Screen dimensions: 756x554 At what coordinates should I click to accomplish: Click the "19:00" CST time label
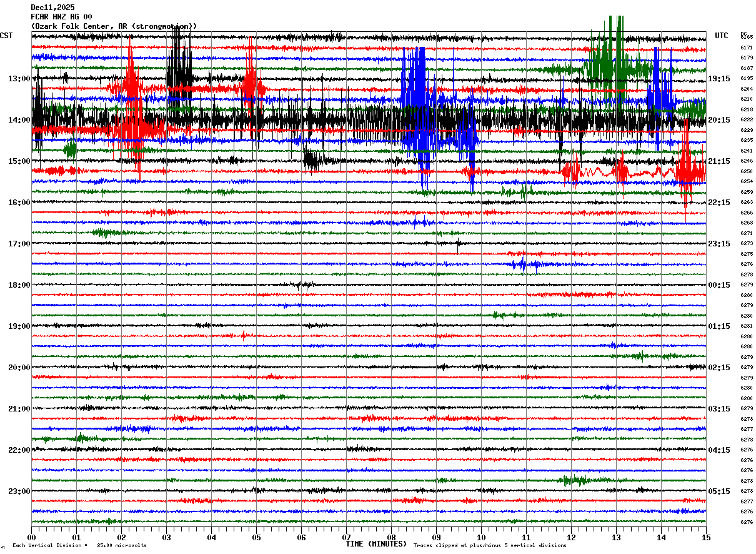click(x=19, y=326)
